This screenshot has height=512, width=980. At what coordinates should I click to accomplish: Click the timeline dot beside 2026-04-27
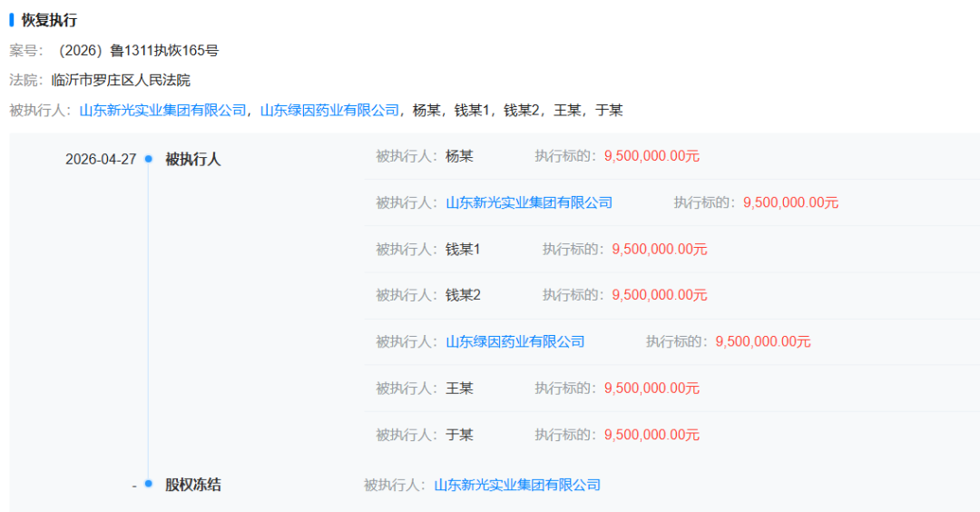[148, 159]
